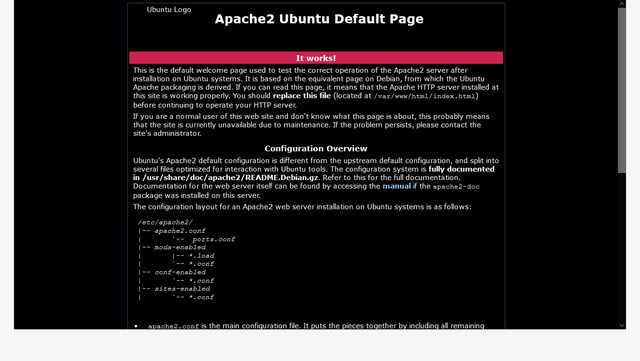Click the 'Configuration Overview' heading
640x361 pixels.
tap(316, 149)
